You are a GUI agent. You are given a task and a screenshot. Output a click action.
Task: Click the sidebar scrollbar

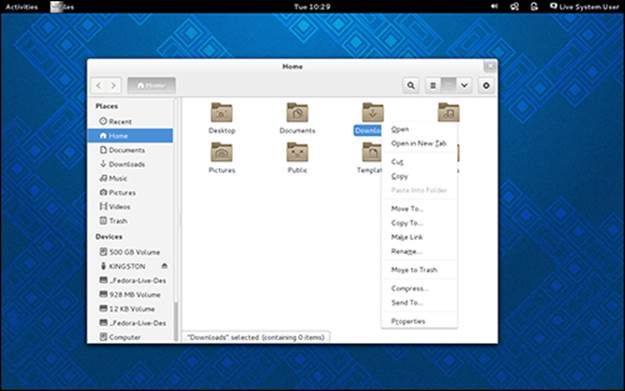[x=176, y=321]
